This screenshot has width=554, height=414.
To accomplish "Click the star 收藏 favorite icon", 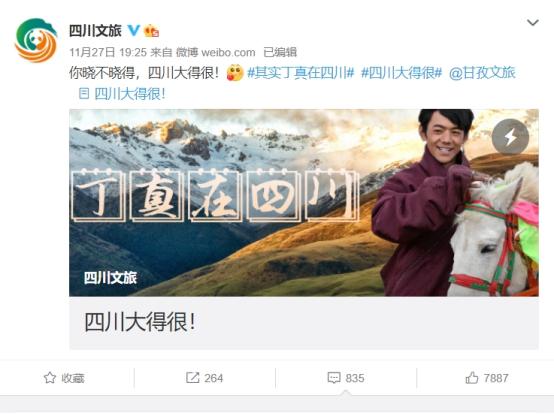I will pos(50,378).
